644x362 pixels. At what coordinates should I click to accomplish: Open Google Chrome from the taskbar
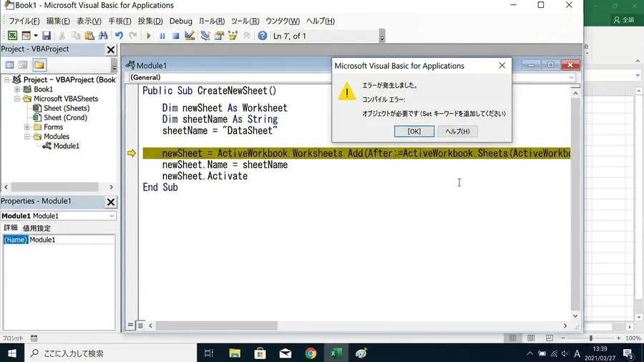pos(311,353)
